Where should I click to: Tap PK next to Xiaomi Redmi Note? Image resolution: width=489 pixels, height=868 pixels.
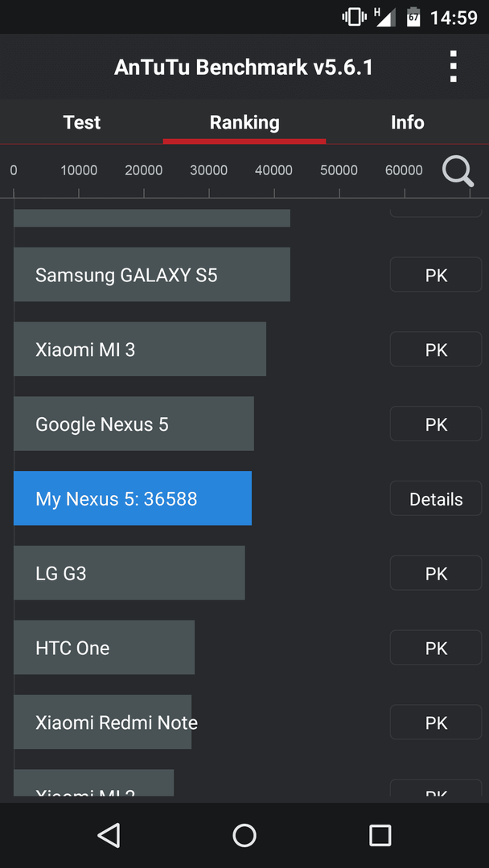pyautogui.click(x=436, y=723)
